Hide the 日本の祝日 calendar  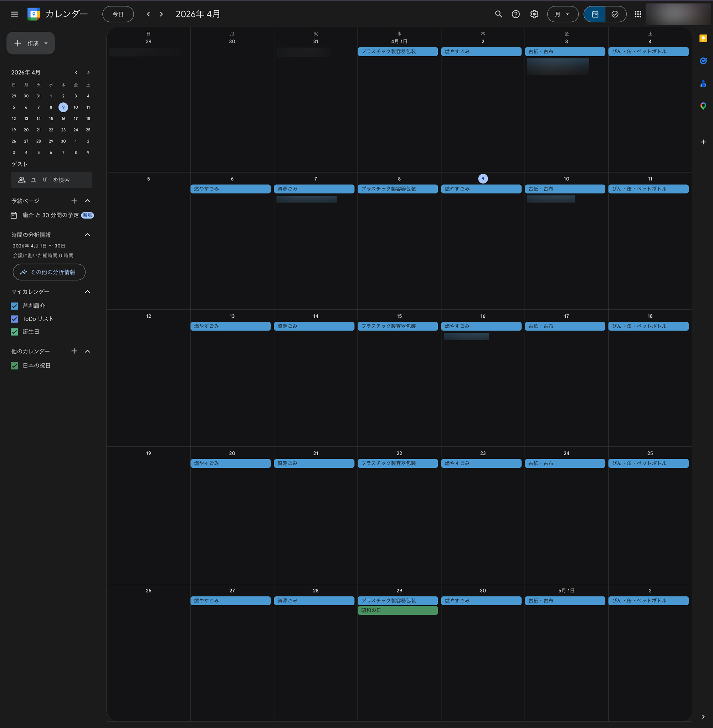15,365
